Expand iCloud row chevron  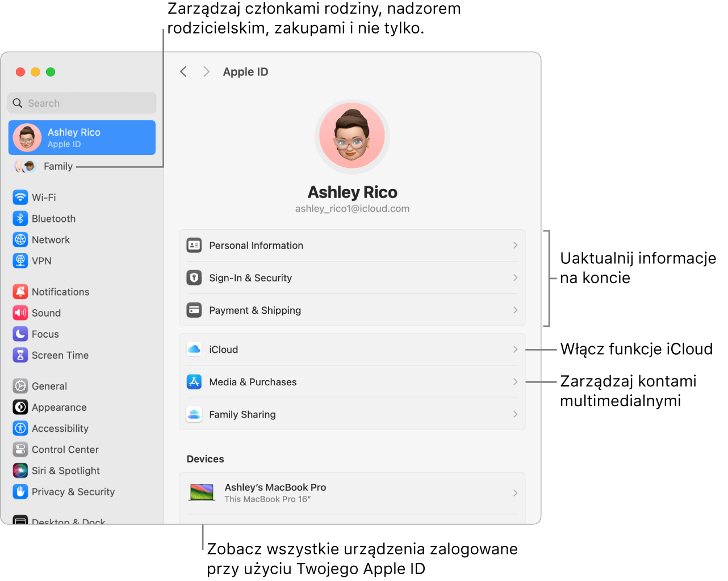pos(515,350)
